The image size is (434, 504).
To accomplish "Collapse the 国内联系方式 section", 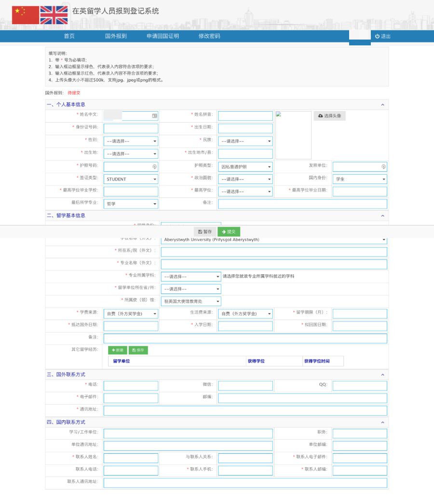I will click(x=382, y=422).
